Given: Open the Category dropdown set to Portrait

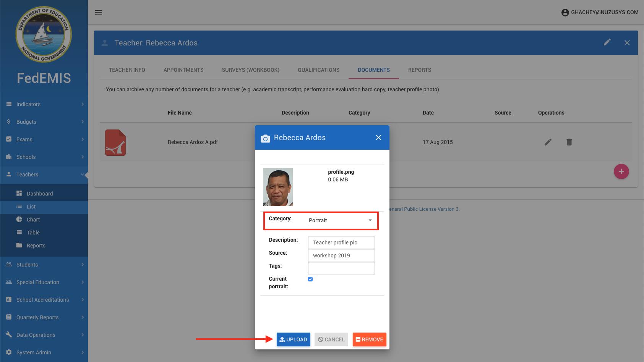Looking at the screenshot, I should pyautogui.click(x=341, y=220).
